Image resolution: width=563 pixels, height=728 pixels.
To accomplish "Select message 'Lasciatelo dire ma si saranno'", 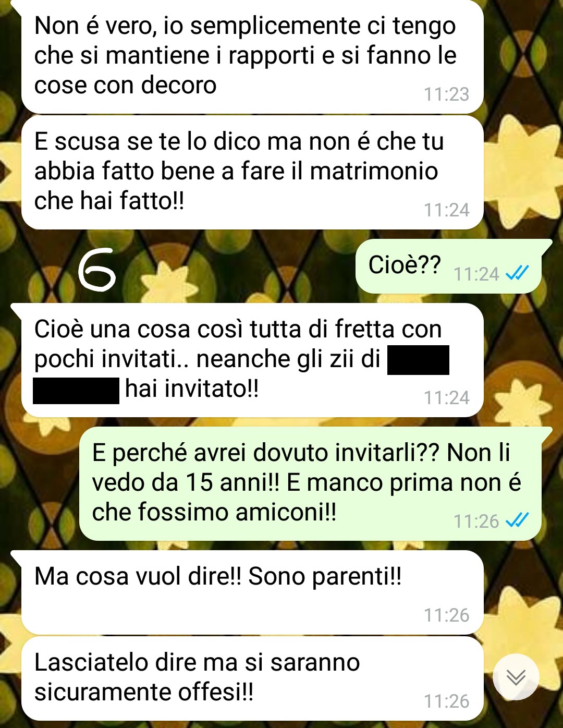I will coord(252,678).
